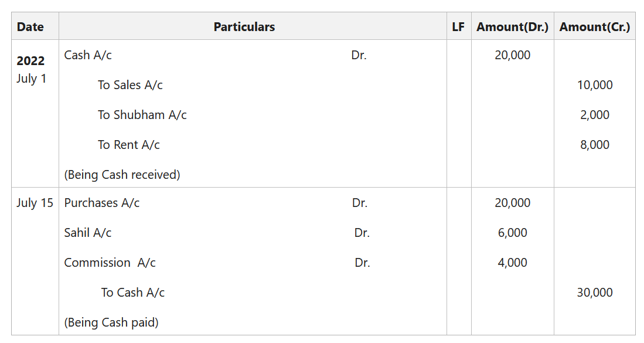
Task: Click the Amount(Cr.) column header
Action: [x=594, y=27]
